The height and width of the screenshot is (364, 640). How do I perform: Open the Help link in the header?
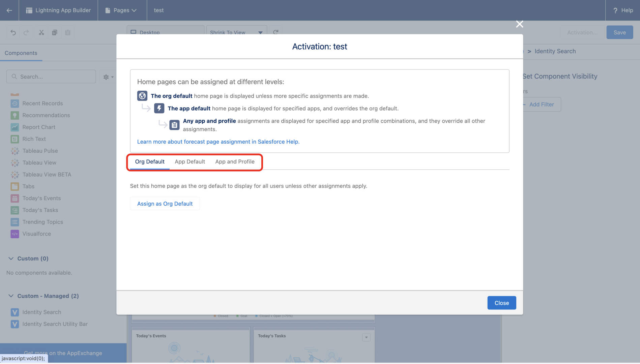tap(623, 10)
